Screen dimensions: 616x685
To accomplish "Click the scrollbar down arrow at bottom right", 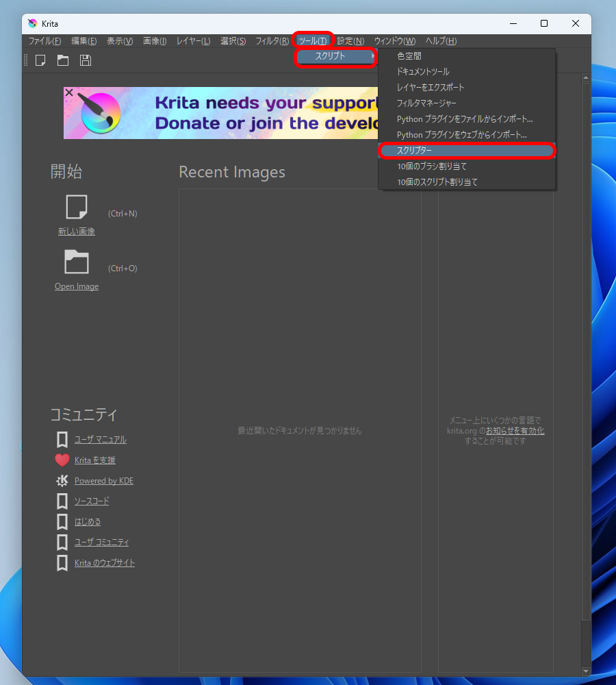I will [586, 671].
